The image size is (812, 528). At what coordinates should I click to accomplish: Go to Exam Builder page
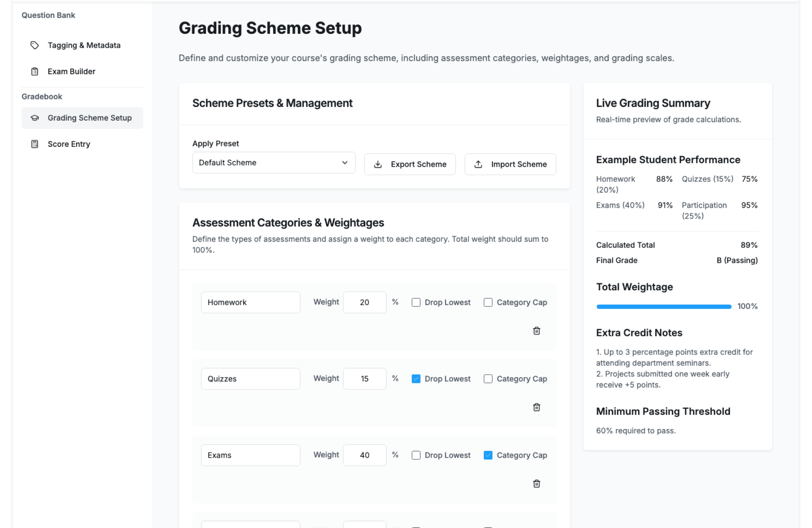tap(71, 71)
